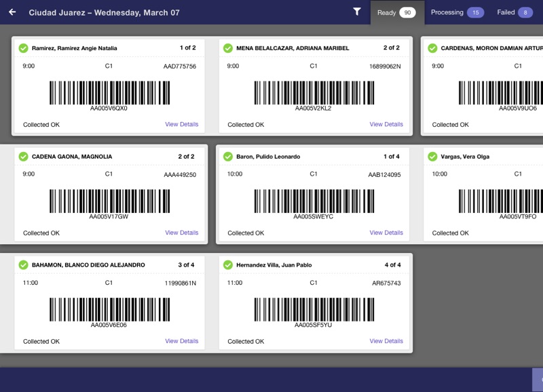The image size is (543, 392).
Task: Open View Details for MENA BELALCAZAR, ADRIANA MARIBEL
Action: pos(386,124)
